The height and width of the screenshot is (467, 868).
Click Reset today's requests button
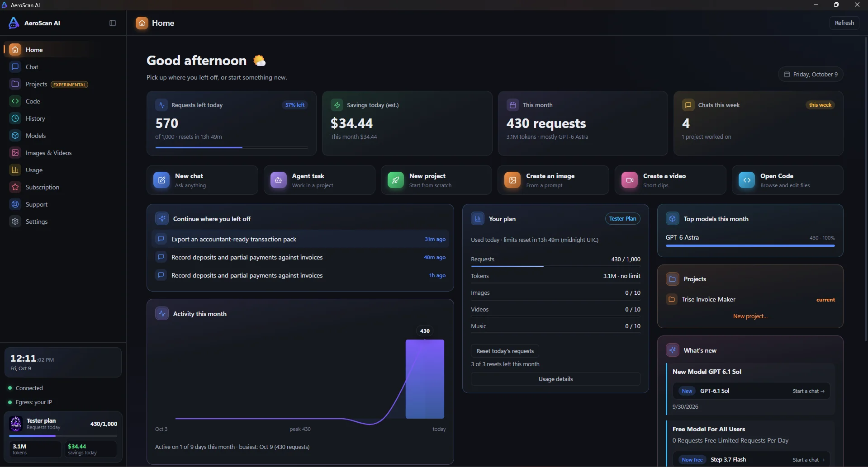(x=505, y=351)
